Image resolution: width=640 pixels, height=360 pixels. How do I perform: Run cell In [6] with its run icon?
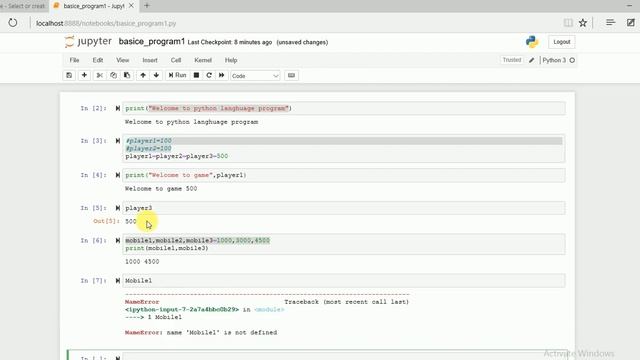118,241
